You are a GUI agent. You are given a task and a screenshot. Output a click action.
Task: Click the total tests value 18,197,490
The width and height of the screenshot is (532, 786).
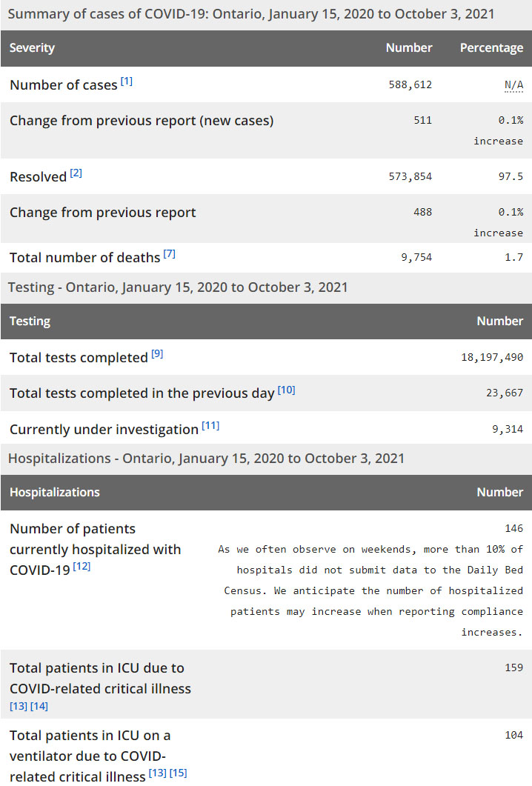coord(492,357)
